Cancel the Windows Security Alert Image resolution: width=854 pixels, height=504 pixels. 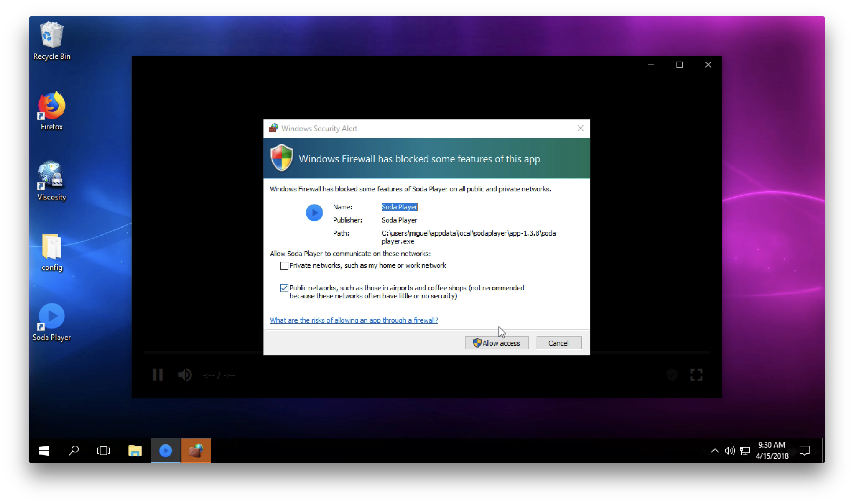coord(559,343)
